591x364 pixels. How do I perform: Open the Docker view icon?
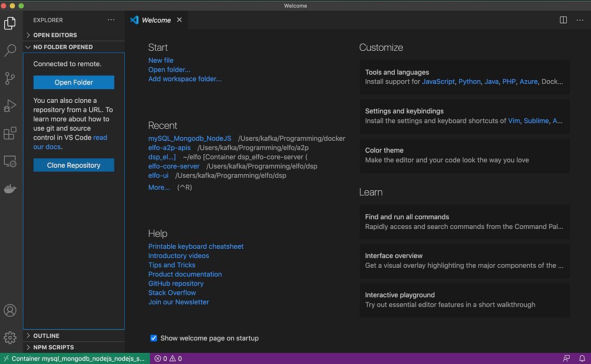click(x=10, y=188)
